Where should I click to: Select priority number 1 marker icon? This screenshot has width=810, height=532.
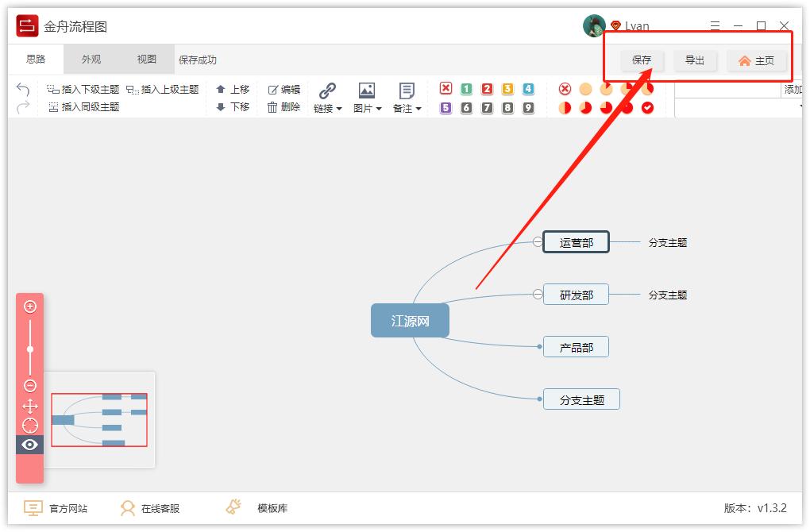pos(465,89)
